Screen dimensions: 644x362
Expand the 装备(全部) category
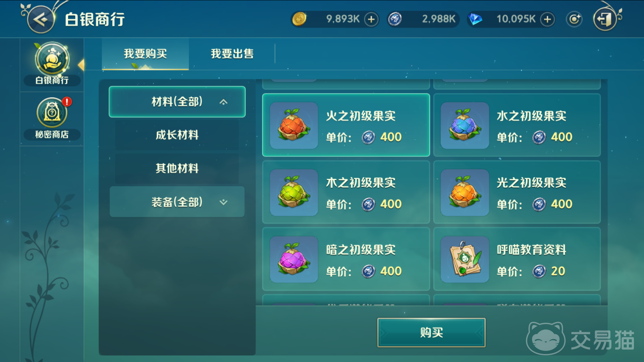(x=177, y=202)
